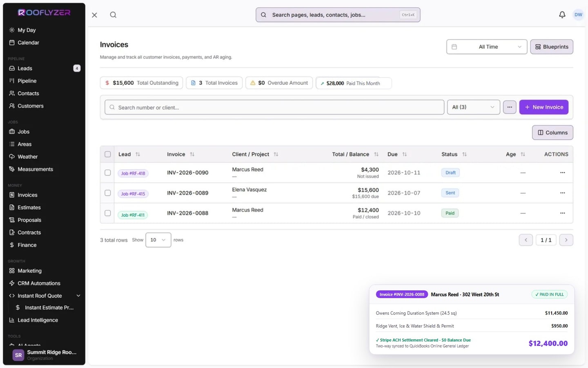This screenshot has height=368, width=588.
Task: Tick the select-all header checkbox
Action: [108, 154]
